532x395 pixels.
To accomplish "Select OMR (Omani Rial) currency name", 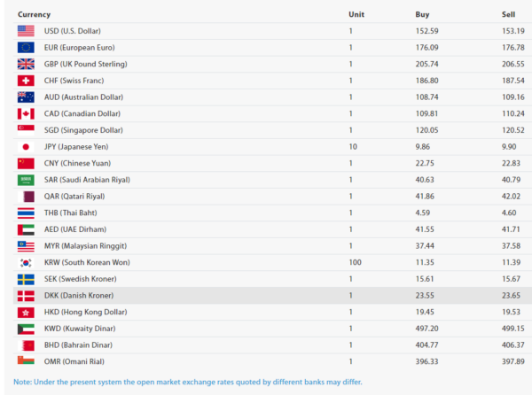I will pyautogui.click(x=74, y=361).
